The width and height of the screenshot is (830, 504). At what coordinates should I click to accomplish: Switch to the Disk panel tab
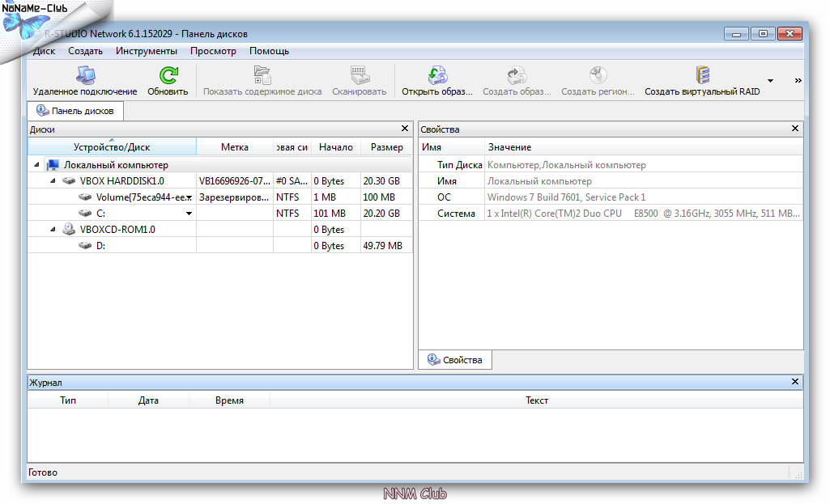[x=75, y=111]
